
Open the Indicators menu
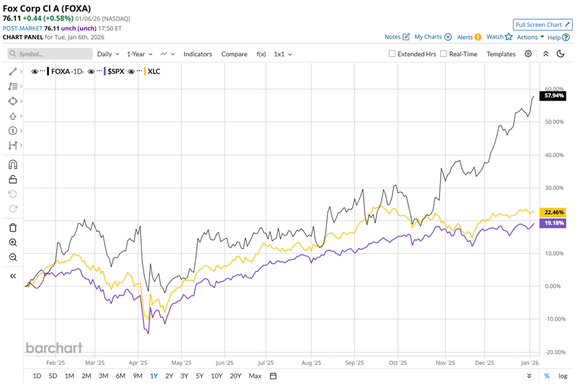pyautogui.click(x=197, y=54)
